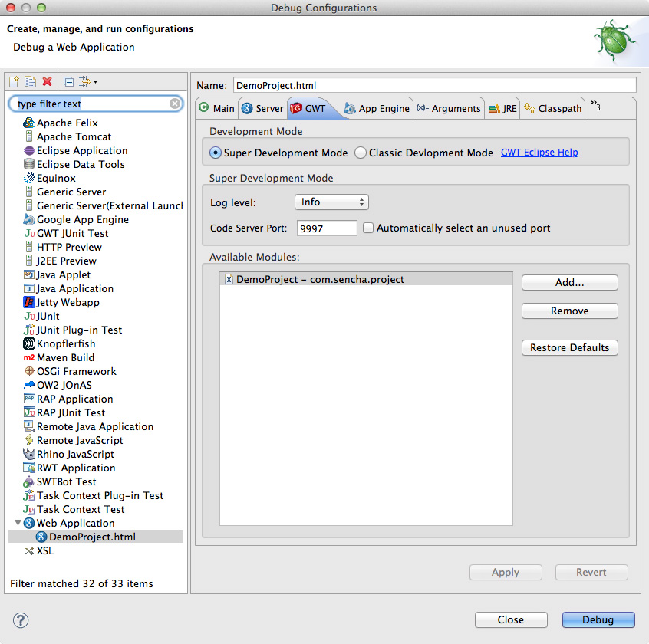
Task: Select the JUnit icon in tree
Action: pos(29,316)
